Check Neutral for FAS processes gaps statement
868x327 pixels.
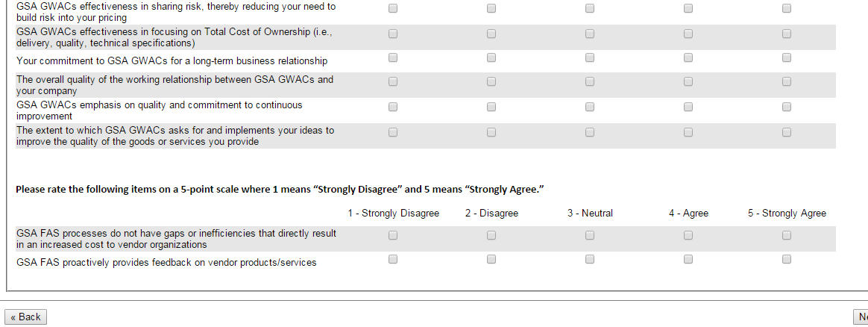[590, 235]
